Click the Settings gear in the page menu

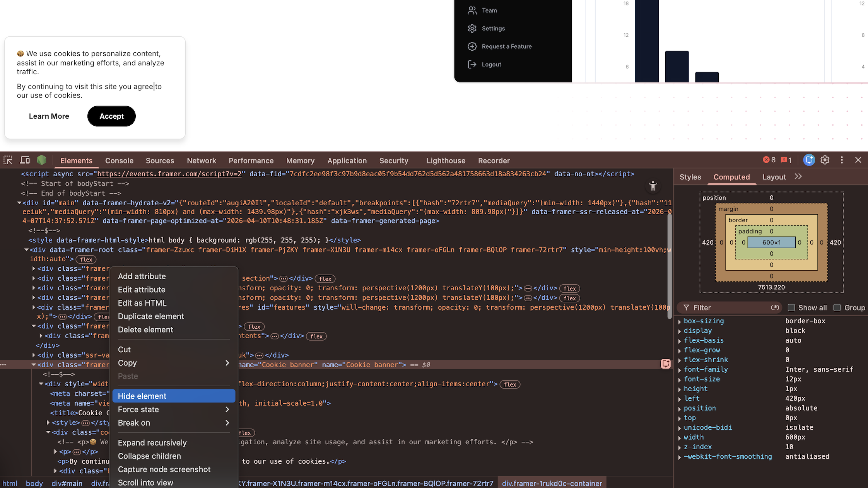tap(472, 28)
